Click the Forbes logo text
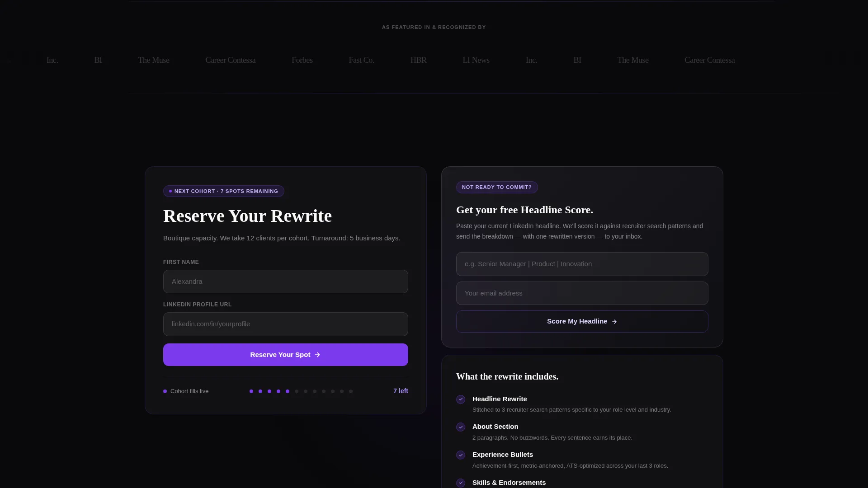This screenshot has height=488, width=868. pyautogui.click(x=302, y=60)
